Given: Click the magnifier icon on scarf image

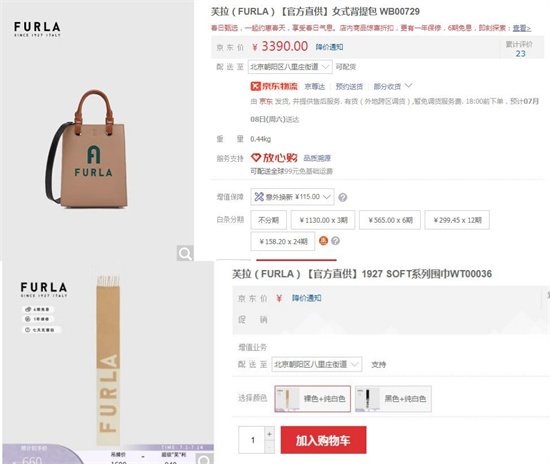Looking at the screenshot, I should 204,459.
